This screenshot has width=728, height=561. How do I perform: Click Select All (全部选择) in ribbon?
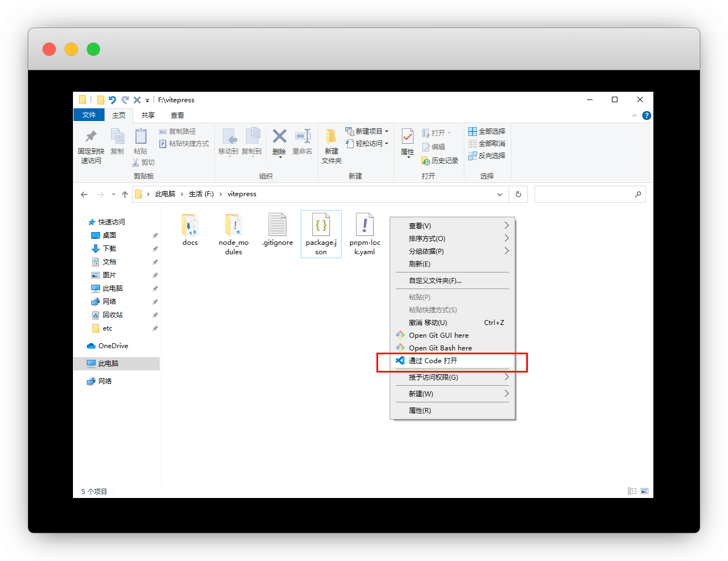coord(487,132)
